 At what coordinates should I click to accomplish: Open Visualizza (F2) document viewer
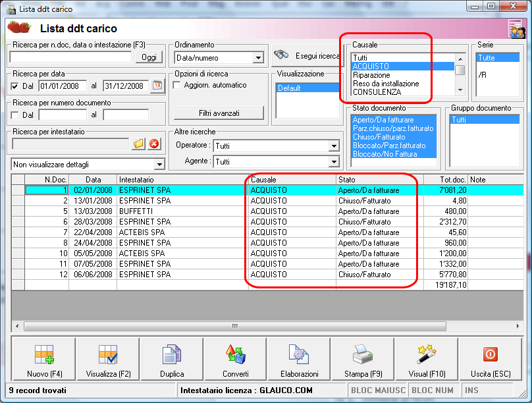point(108,359)
